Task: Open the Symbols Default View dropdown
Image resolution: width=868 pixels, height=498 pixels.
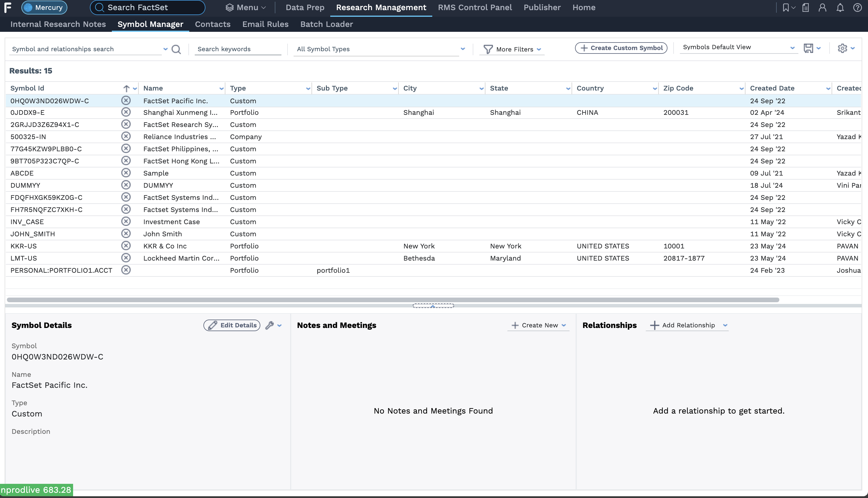Action: point(738,47)
